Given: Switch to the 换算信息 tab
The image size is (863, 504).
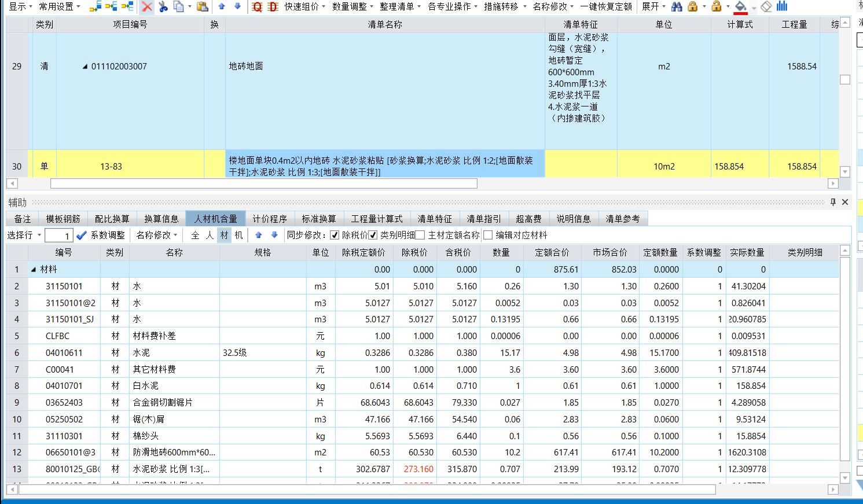Looking at the screenshot, I should (161, 219).
